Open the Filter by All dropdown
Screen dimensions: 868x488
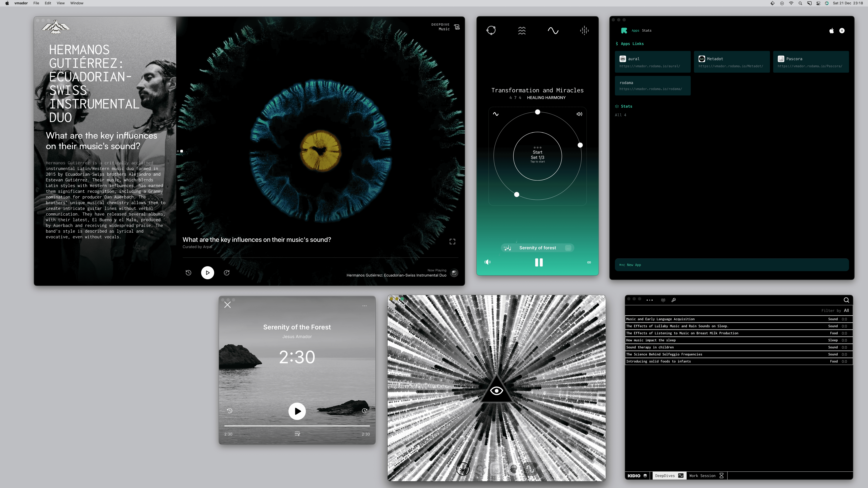(846, 311)
